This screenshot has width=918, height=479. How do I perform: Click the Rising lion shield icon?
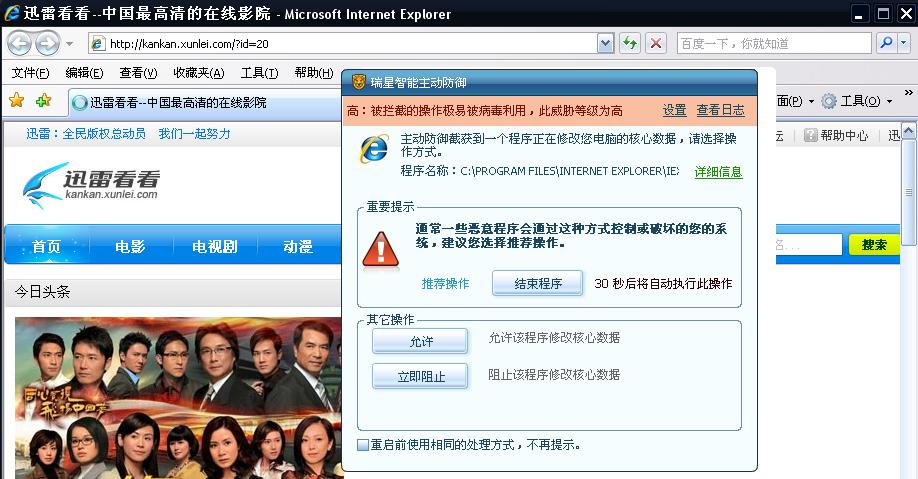[x=359, y=82]
